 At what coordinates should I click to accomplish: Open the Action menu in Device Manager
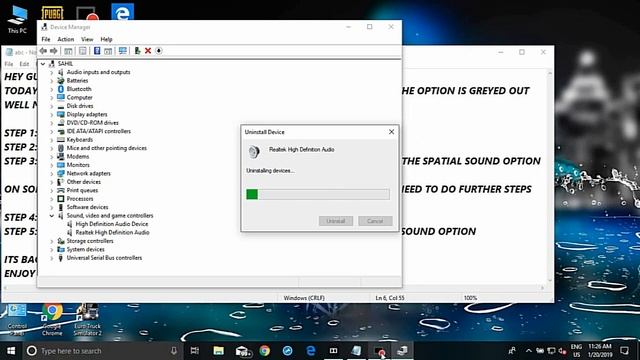tap(66, 39)
